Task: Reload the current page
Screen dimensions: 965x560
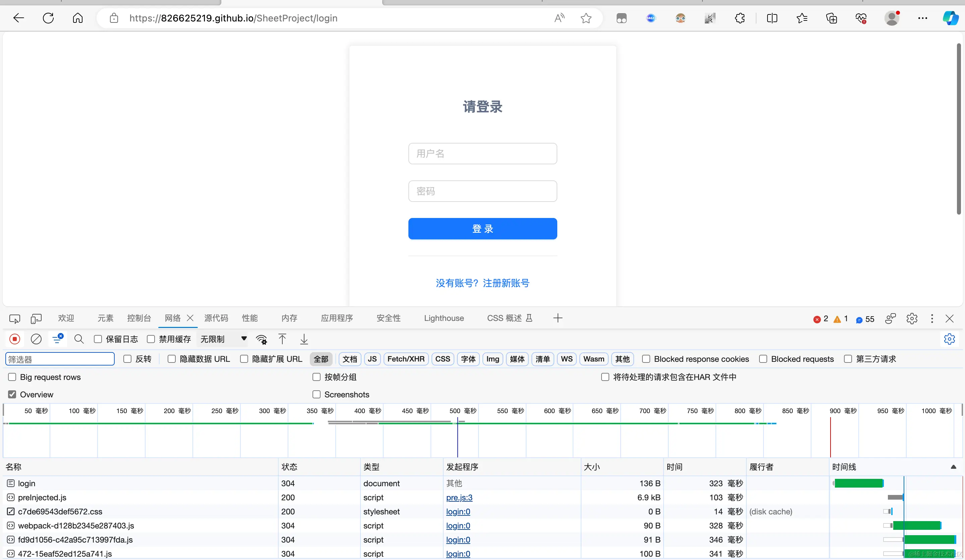Action: click(48, 18)
